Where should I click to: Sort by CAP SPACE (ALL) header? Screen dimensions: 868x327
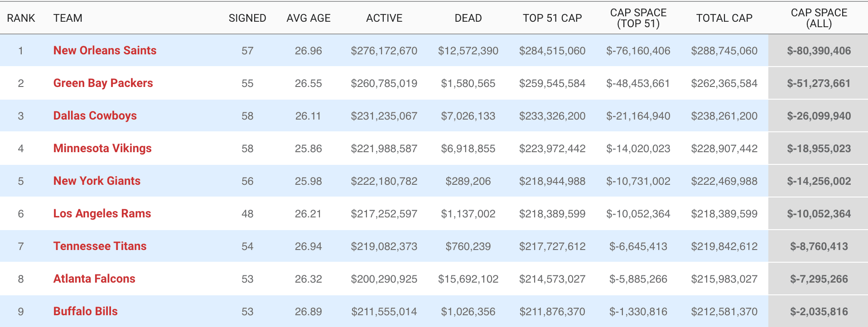pyautogui.click(x=819, y=18)
